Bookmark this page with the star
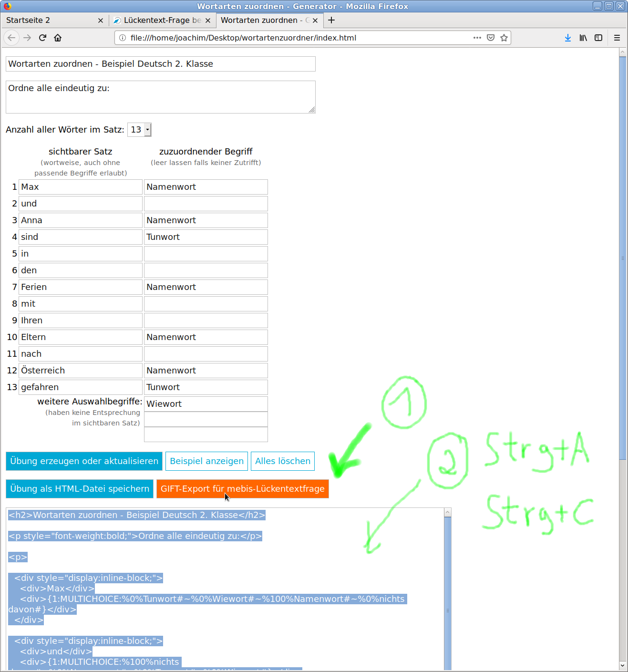Image resolution: width=628 pixels, height=672 pixels. (x=504, y=38)
